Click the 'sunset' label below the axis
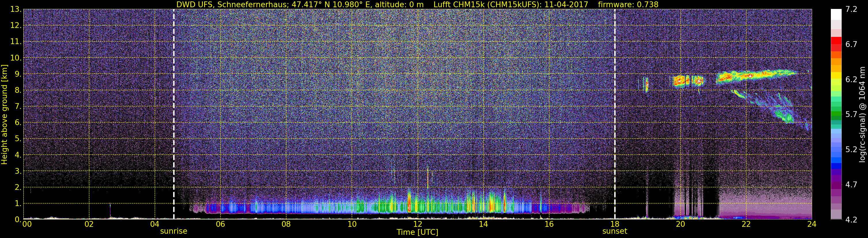868x238 pixels. coord(614,231)
